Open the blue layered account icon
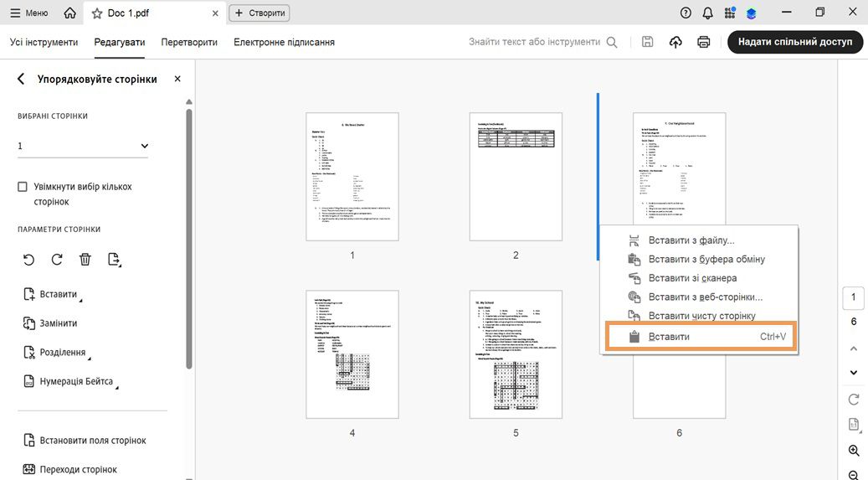 pos(751,13)
